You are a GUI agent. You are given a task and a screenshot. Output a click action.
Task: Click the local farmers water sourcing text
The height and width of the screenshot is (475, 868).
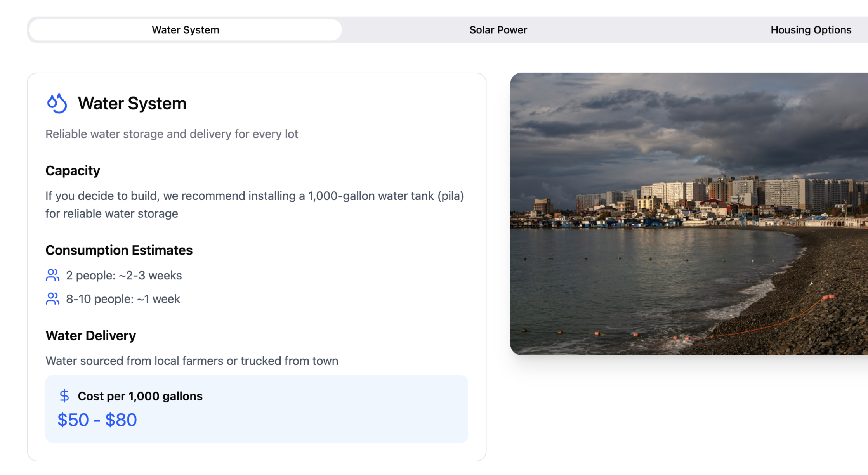pyautogui.click(x=192, y=361)
